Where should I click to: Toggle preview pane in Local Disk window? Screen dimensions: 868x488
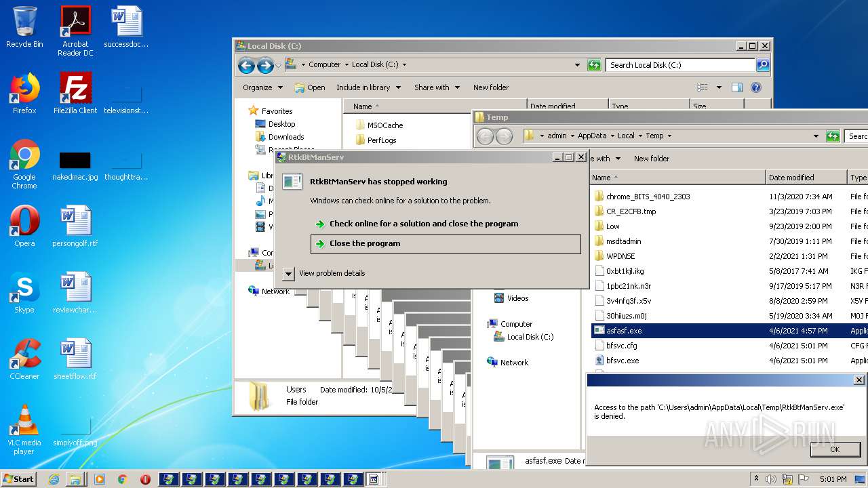pyautogui.click(x=737, y=87)
